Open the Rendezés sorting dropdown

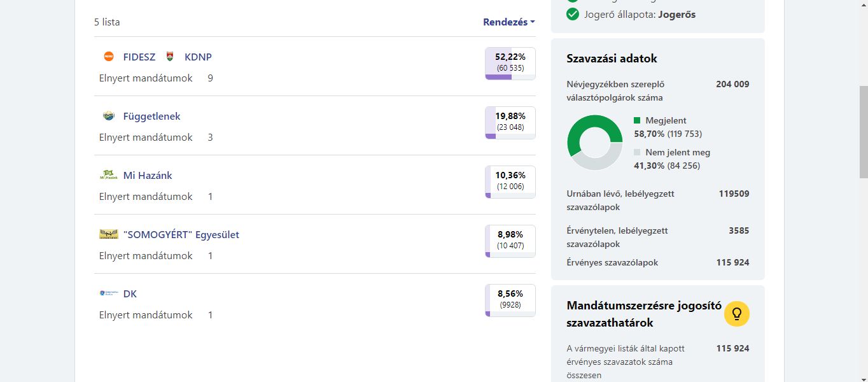tap(508, 22)
